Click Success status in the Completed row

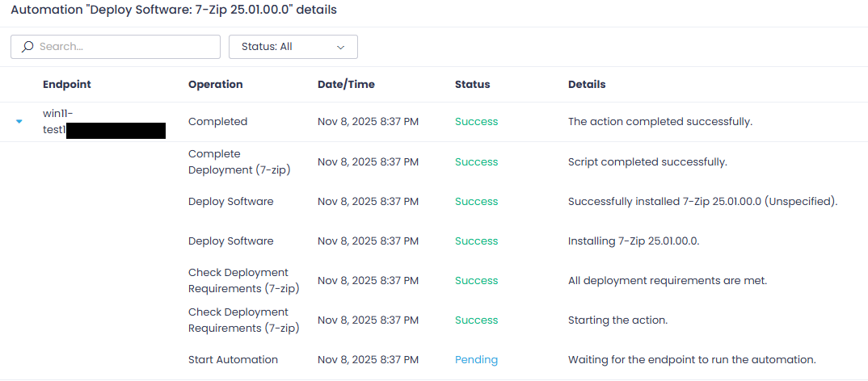click(x=476, y=122)
